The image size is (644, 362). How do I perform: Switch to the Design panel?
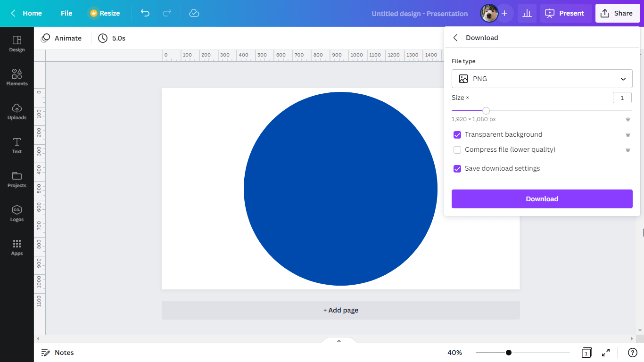17,44
